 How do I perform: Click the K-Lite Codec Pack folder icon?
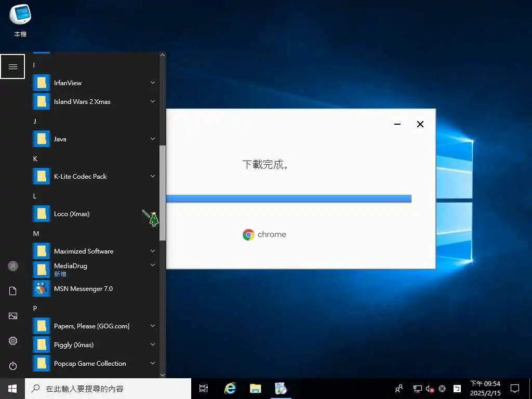click(42, 177)
